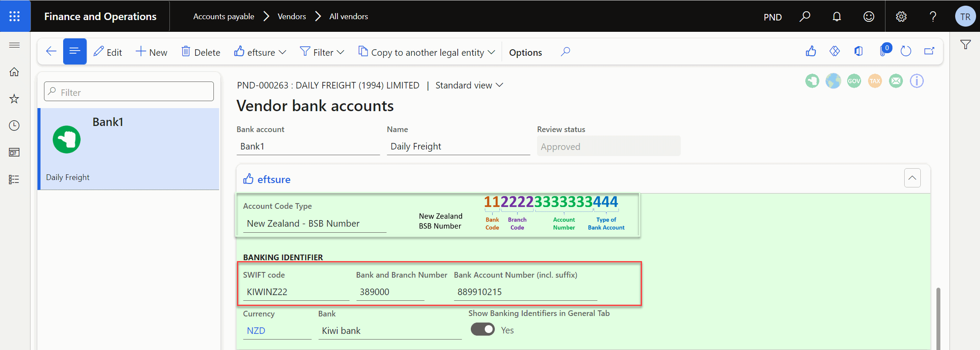Click the Delete button
980x350 pixels.
(201, 52)
